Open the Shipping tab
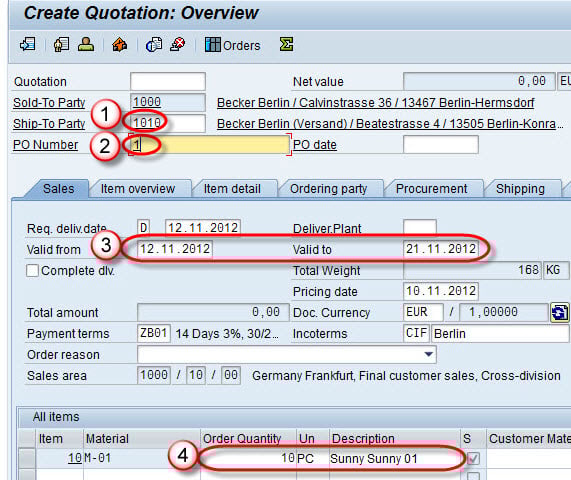This screenshot has width=571, height=480. 520,189
